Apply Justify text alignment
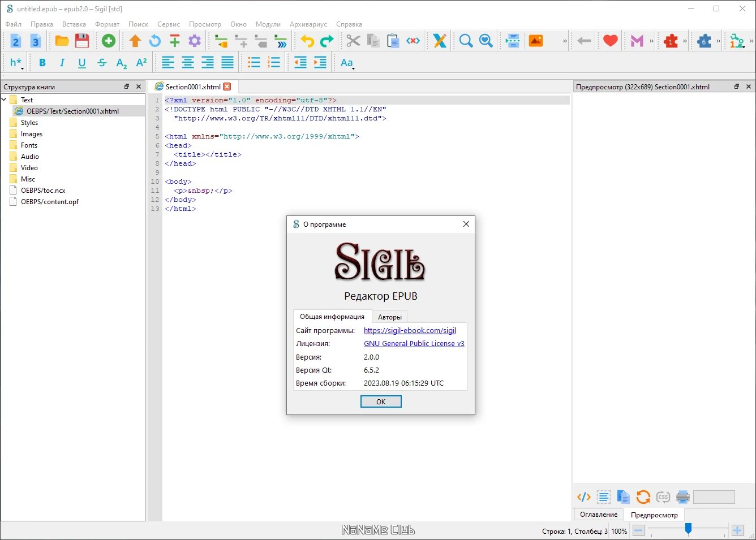 pos(227,63)
